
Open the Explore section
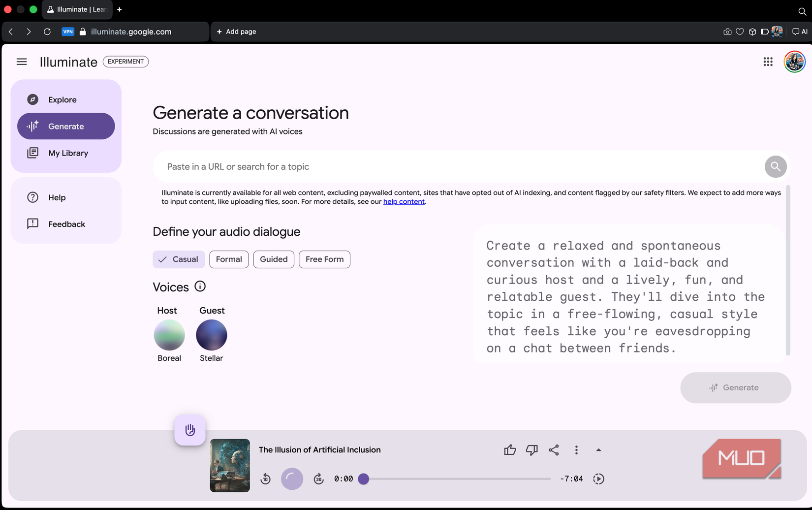click(x=62, y=99)
